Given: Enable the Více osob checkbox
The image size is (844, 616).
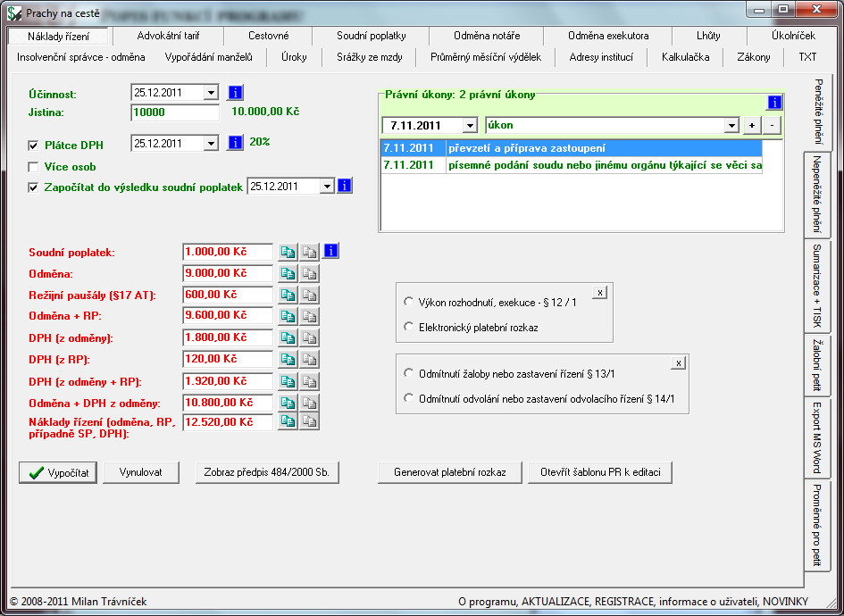Looking at the screenshot, I should click(33, 167).
